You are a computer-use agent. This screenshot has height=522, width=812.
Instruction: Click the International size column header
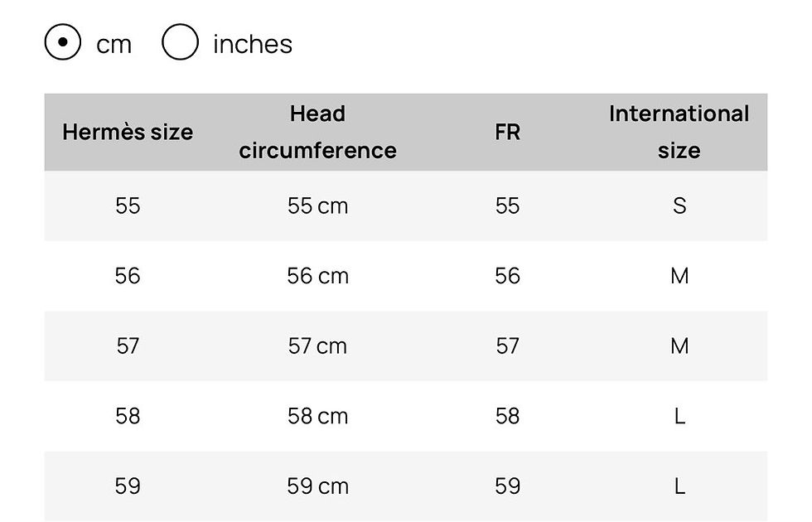click(679, 132)
